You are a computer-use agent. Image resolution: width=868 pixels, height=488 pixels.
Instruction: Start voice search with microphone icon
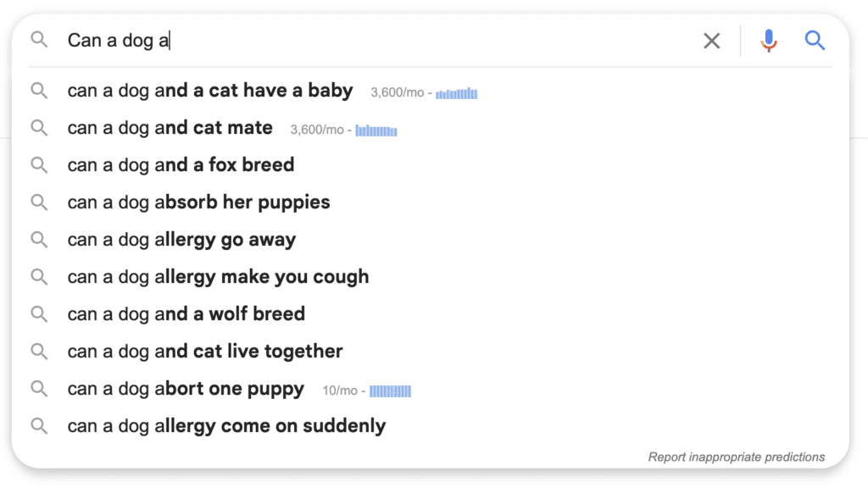click(x=768, y=41)
